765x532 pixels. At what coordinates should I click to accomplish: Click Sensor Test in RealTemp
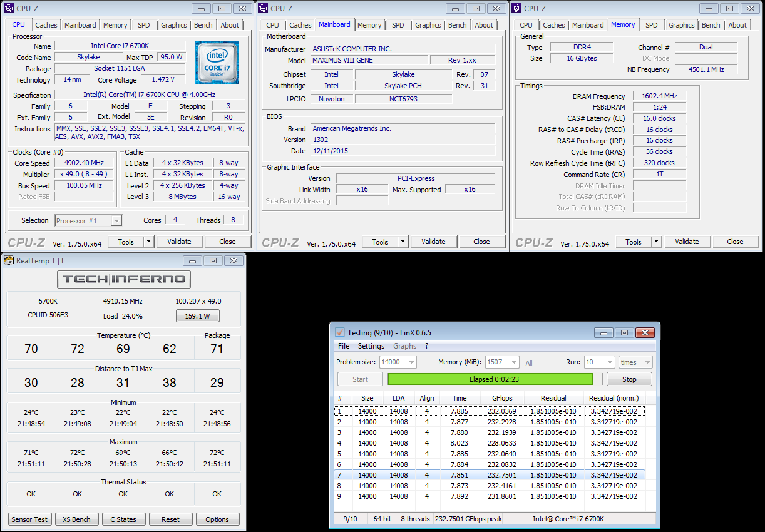29,519
